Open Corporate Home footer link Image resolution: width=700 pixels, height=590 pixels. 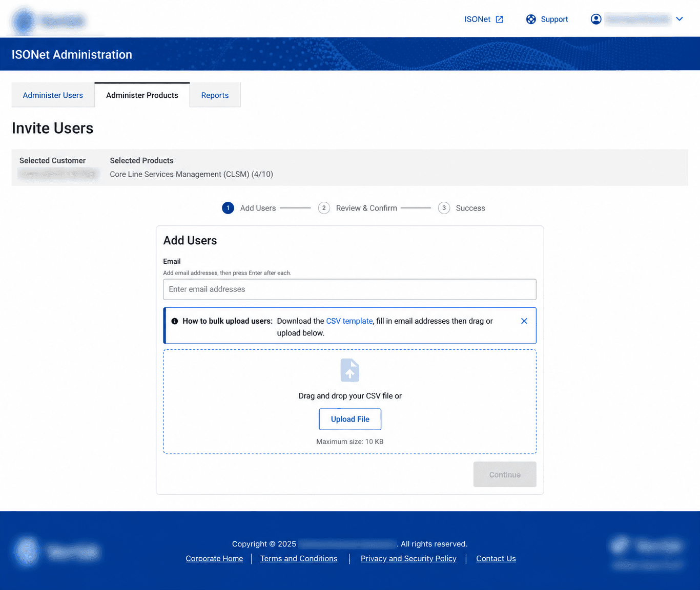tap(214, 559)
